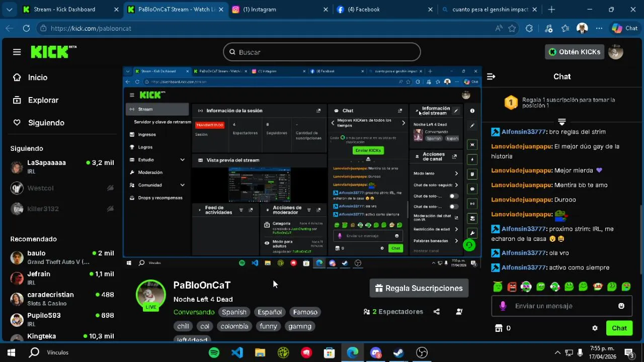Open Spotify from the taskbar

point(214,352)
